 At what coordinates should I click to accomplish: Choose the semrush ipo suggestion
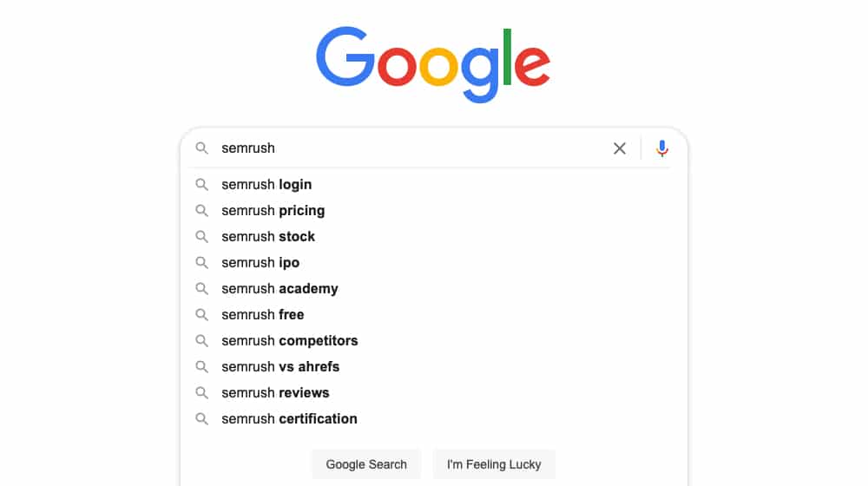click(433, 262)
